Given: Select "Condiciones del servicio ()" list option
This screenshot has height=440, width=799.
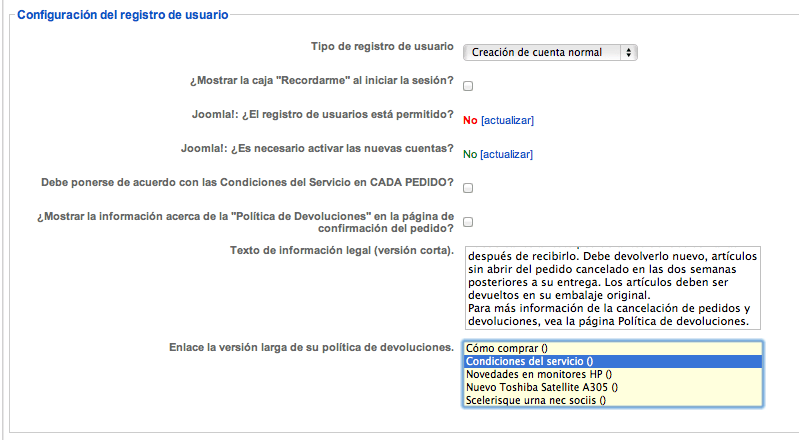Looking at the screenshot, I should pyautogui.click(x=613, y=361).
